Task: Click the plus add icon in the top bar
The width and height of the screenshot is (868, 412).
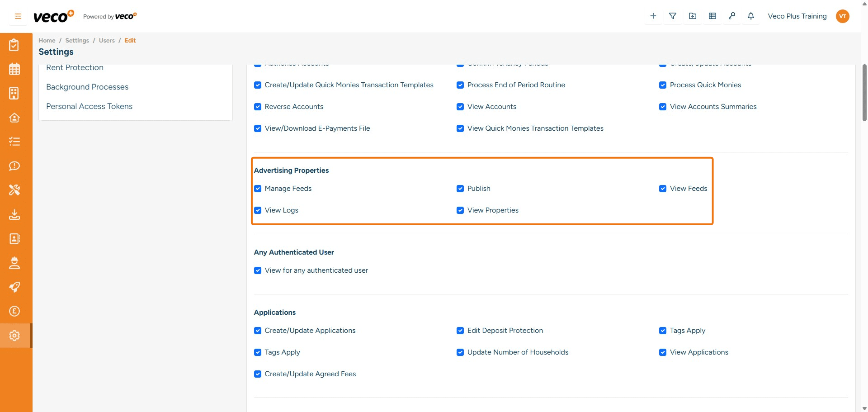Action: pos(653,16)
